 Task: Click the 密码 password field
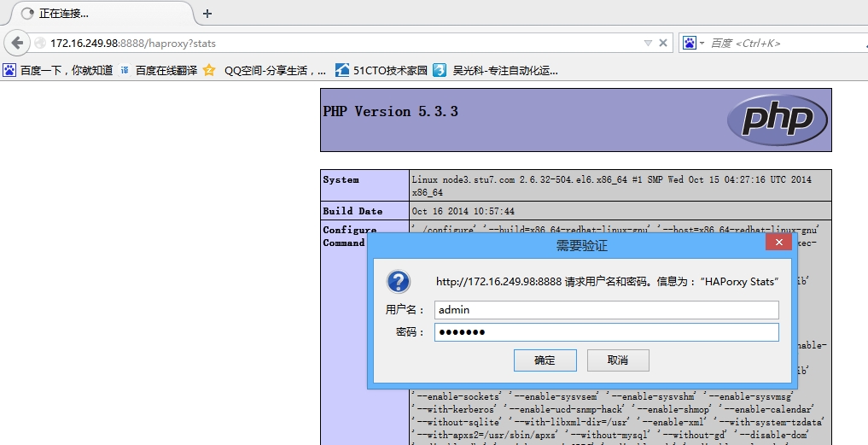tap(606, 332)
